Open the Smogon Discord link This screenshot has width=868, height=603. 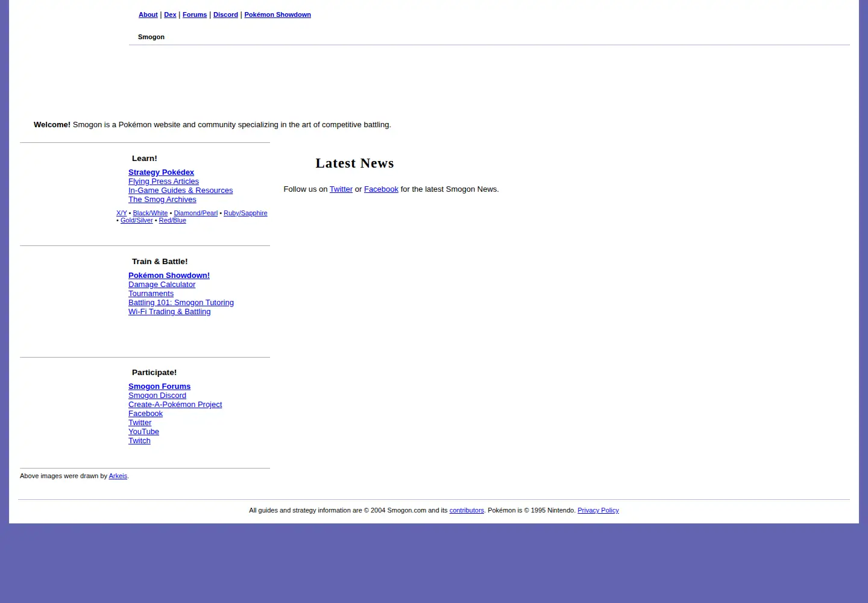pos(157,396)
